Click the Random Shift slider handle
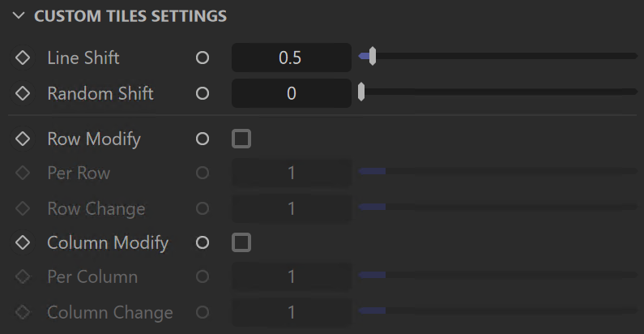 click(x=361, y=92)
